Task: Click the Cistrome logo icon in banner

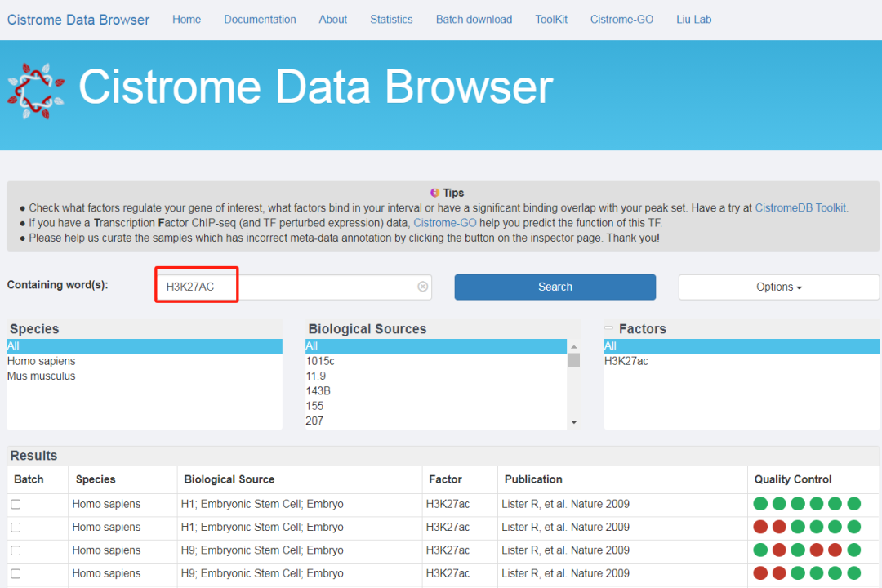Action: tap(35, 91)
